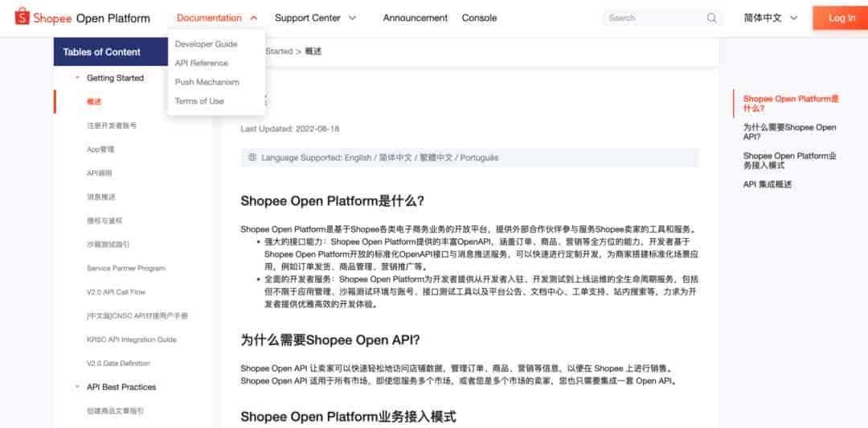Choose API Reference from the dropdown
The height and width of the screenshot is (428, 868).
[202, 63]
